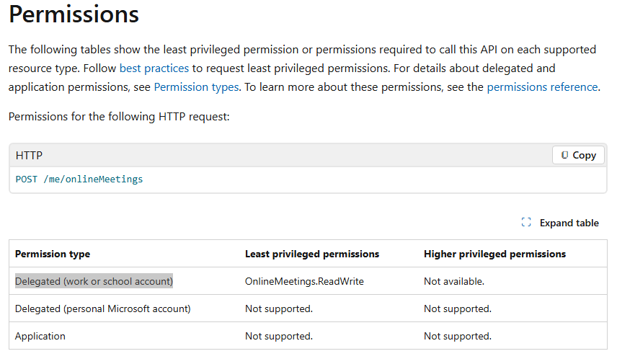The width and height of the screenshot is (617, 364).
Task: Click the POST /me/onlineMeetings code line
Action: point(79,179)
